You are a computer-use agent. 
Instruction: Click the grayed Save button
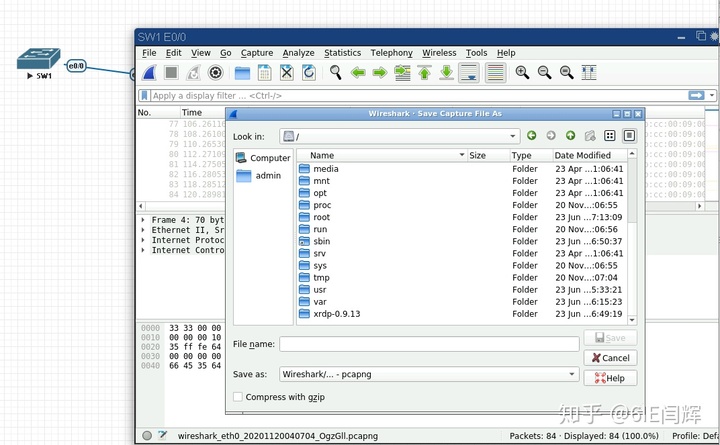[610, 338]
